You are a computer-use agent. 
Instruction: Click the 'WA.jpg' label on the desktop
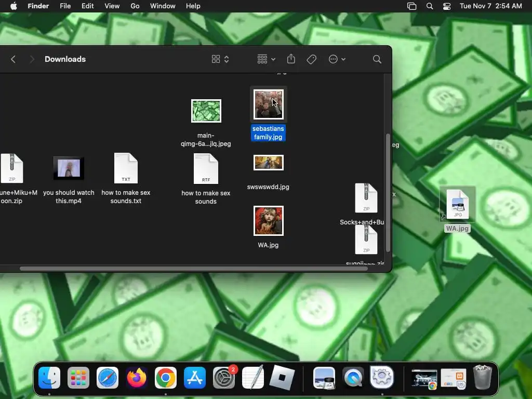point(457,229)
